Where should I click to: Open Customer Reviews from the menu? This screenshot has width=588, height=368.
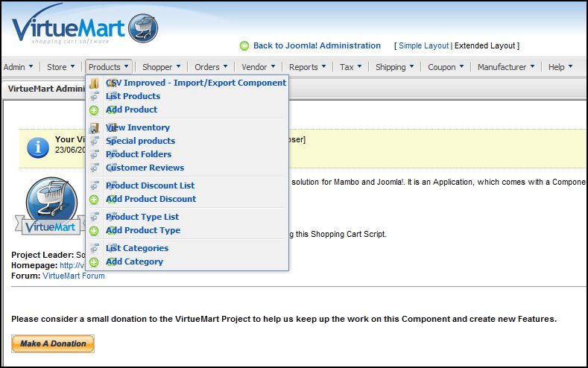tap(145, 168)
